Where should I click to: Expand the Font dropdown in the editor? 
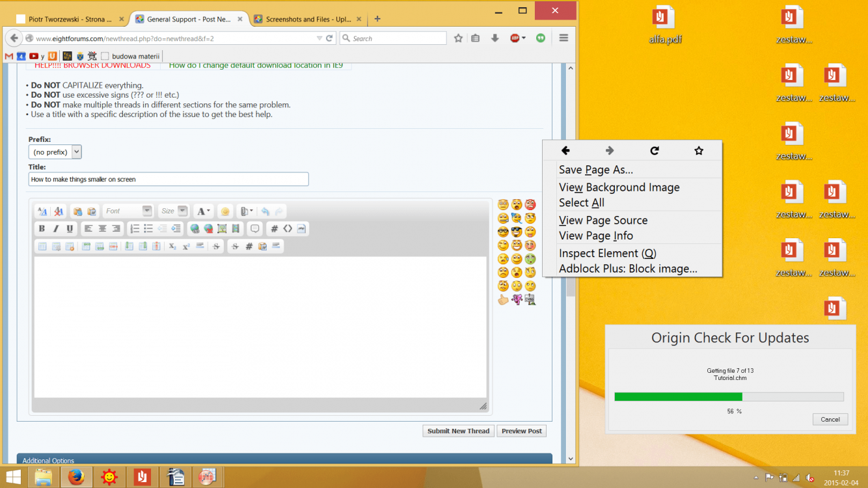coord(128,211)
